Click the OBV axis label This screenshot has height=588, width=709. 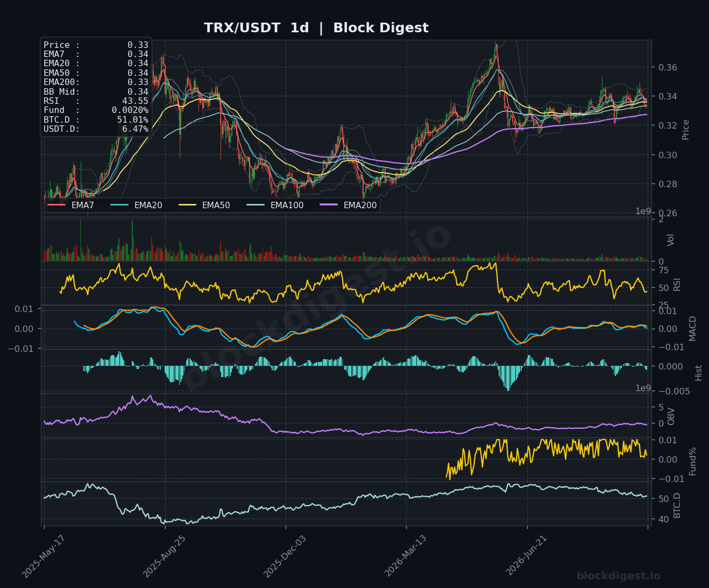[x=671, y=416]
